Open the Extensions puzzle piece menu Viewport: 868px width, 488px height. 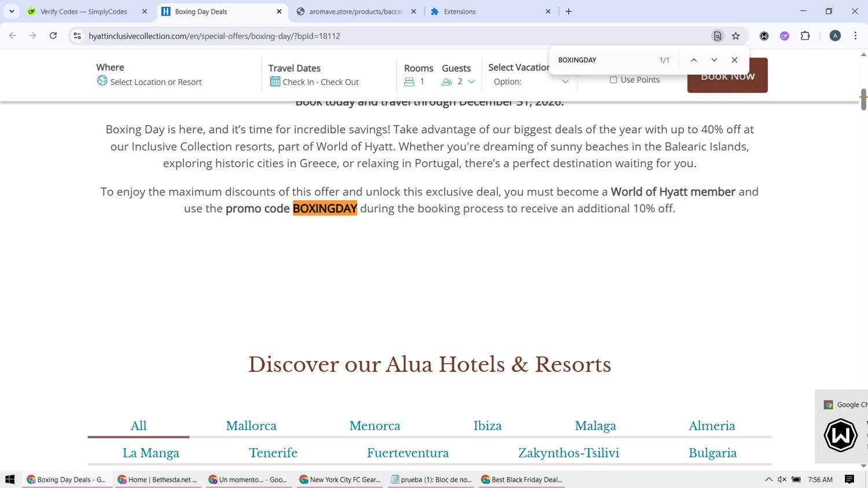click(806, 36)
